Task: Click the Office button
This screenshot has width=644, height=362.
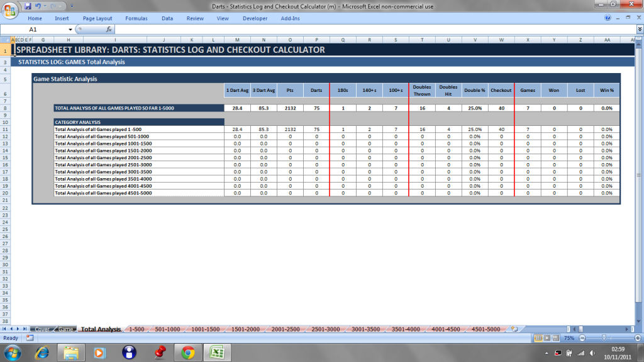Action: (x=9, y=10)
